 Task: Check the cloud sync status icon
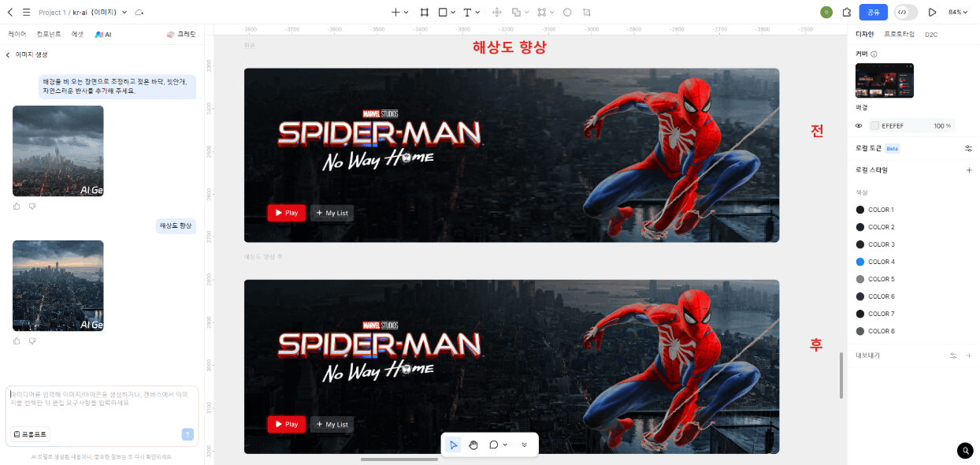(x=139, y=13)
